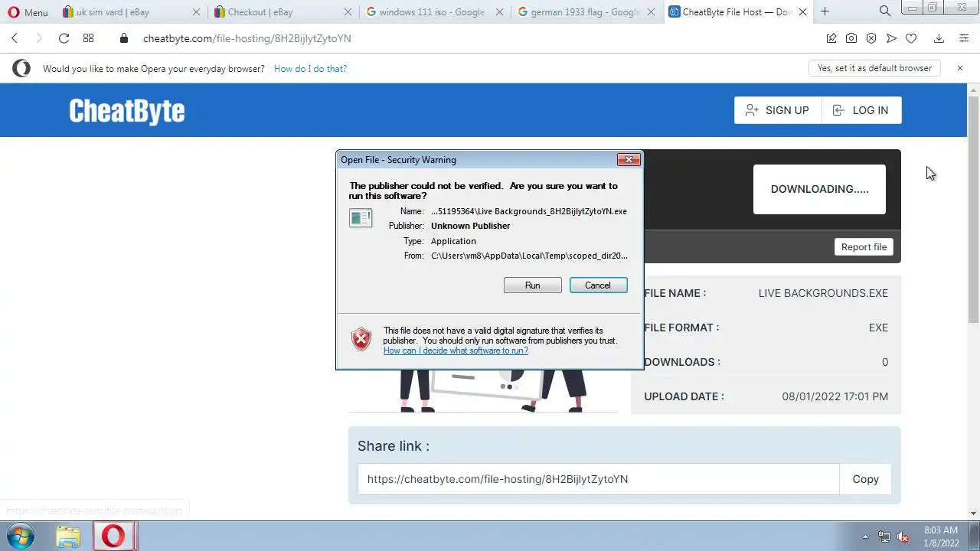
Task: Click the Report file button
Action: tap(864, 247)
